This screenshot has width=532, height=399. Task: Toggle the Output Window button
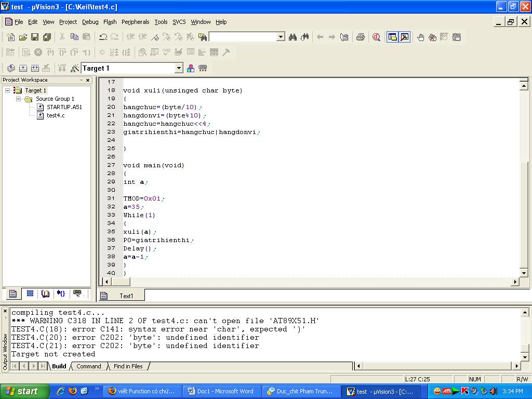point(405,37)
